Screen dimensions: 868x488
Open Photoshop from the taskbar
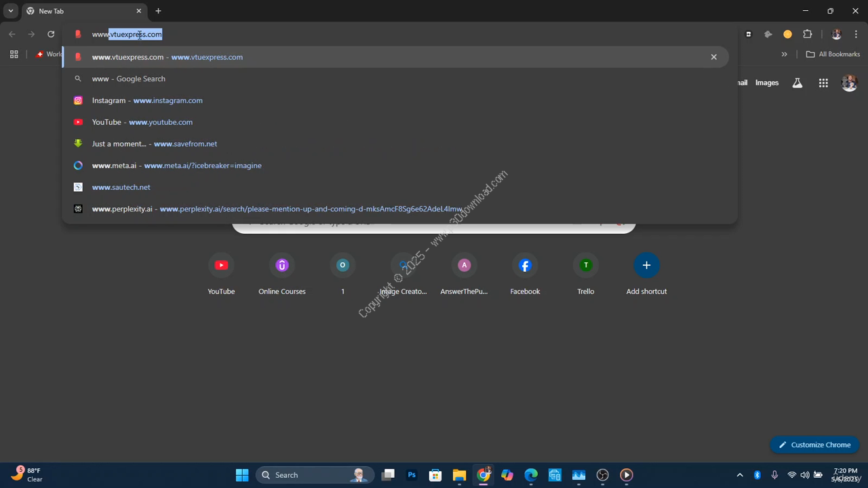412,475
